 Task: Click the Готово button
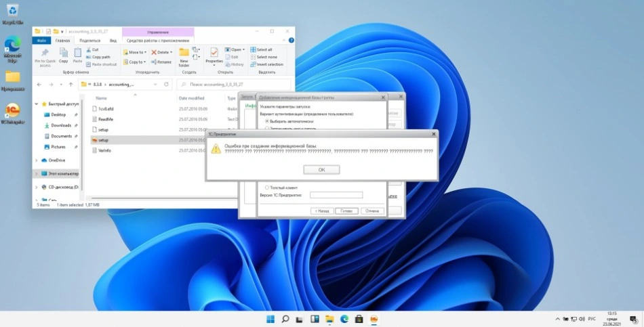point(346,211)
